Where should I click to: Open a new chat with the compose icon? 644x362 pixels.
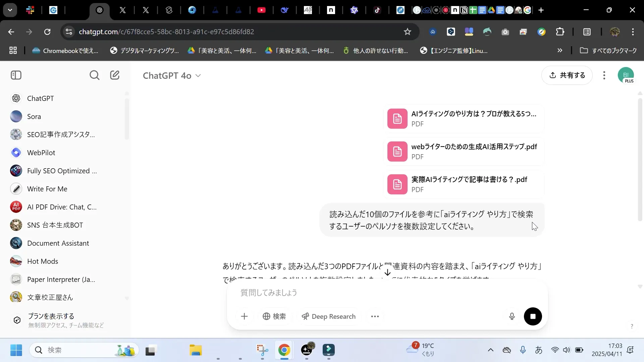tap(115, 75)
